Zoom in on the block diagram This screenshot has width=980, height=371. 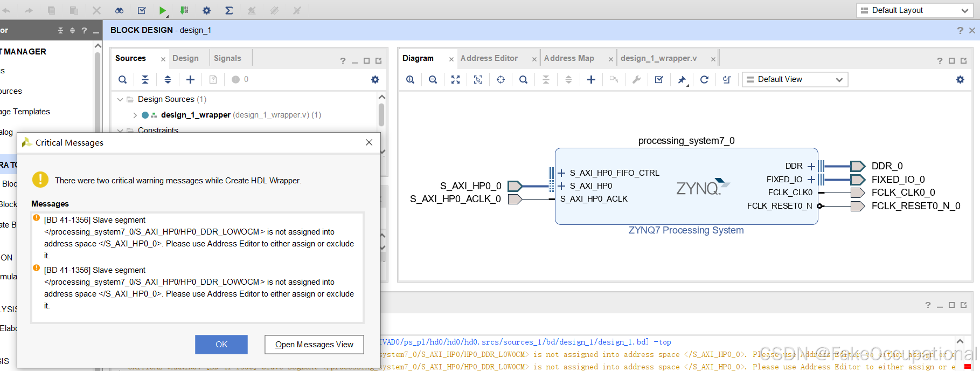tap(411, 79)
